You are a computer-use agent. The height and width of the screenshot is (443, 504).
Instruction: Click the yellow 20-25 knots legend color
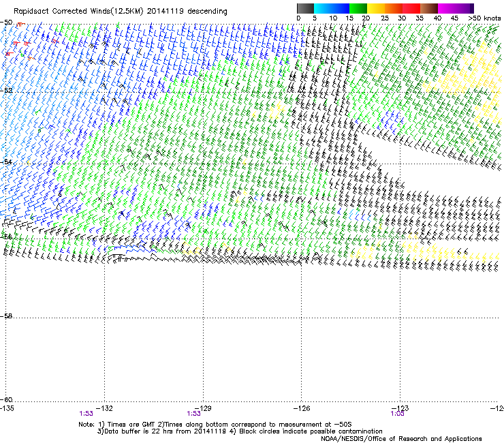click(376, 8)
